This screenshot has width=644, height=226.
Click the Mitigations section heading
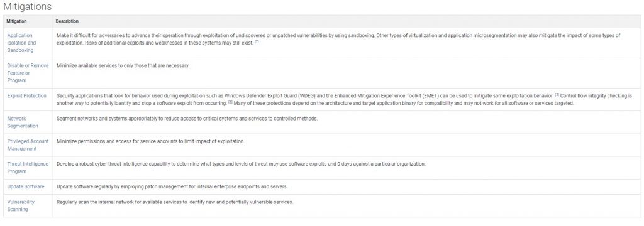coord(27,6)
